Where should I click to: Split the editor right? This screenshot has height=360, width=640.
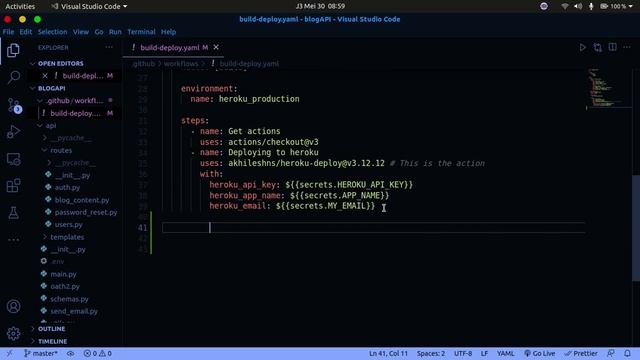(x=613, y=47)
